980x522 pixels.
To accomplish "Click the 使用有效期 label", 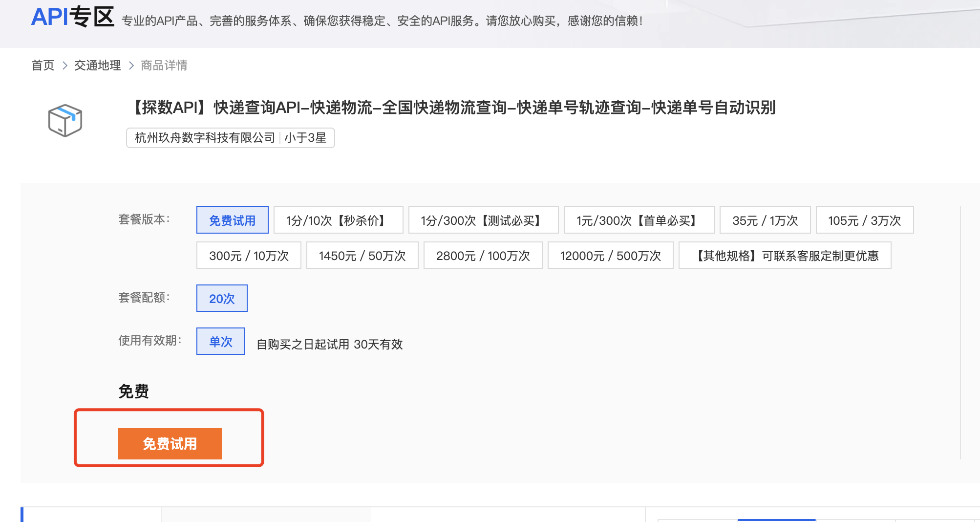I will pos(149,341).
